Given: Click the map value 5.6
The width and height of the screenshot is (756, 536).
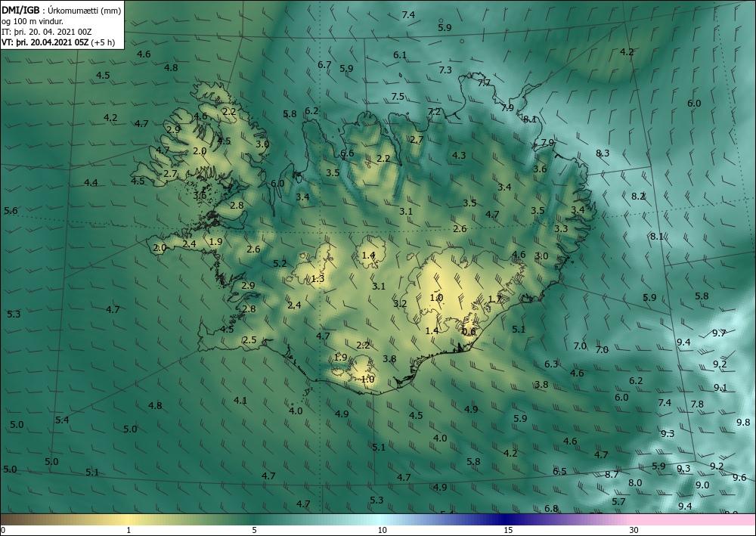Looking at the screenshot, I should [x=11, y=211].
